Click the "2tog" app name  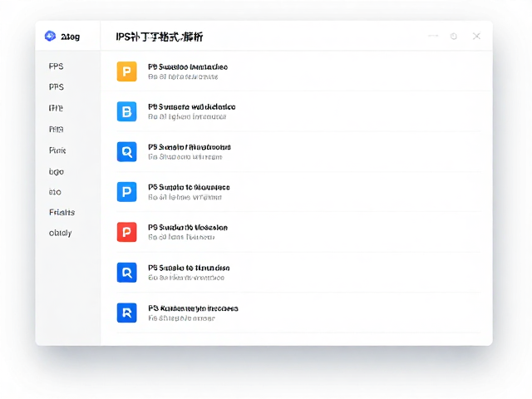point(70,37)
